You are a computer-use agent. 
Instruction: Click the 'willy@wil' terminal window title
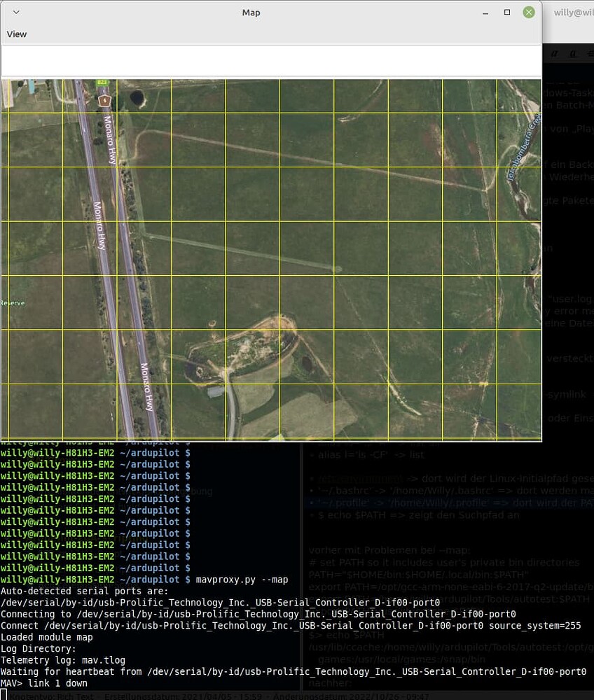(x=573, y=13)
